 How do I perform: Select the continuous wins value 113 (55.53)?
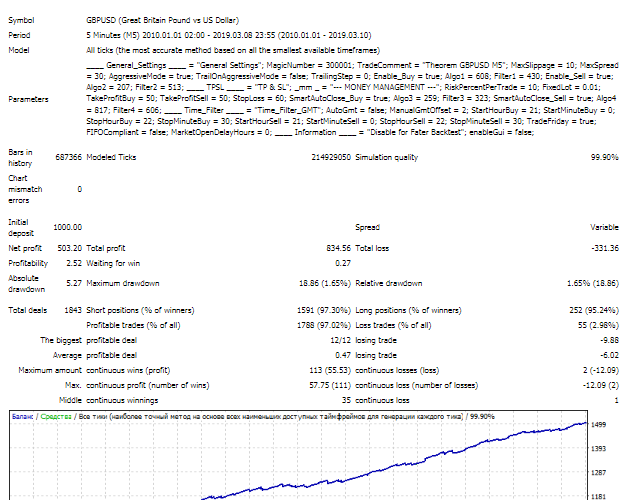[330, 370]
